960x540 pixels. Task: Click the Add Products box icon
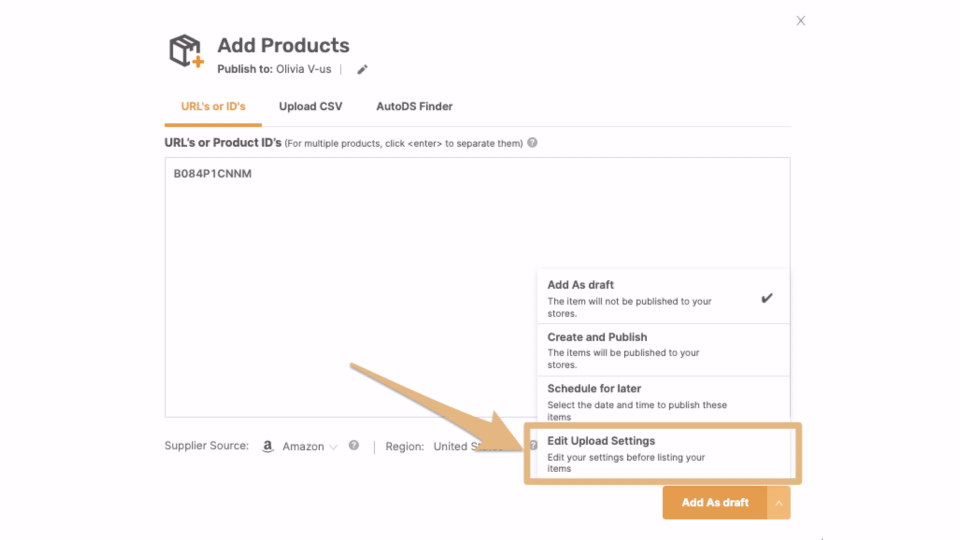click(185, 51)
